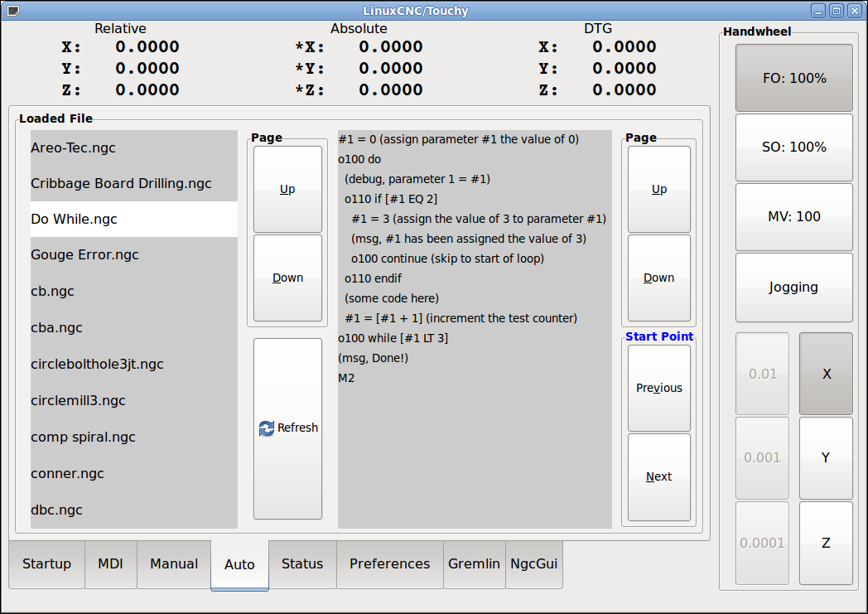Click the code line 'o100 do'
This screenshot has height=614, width=868.
[x=359, y=159]
